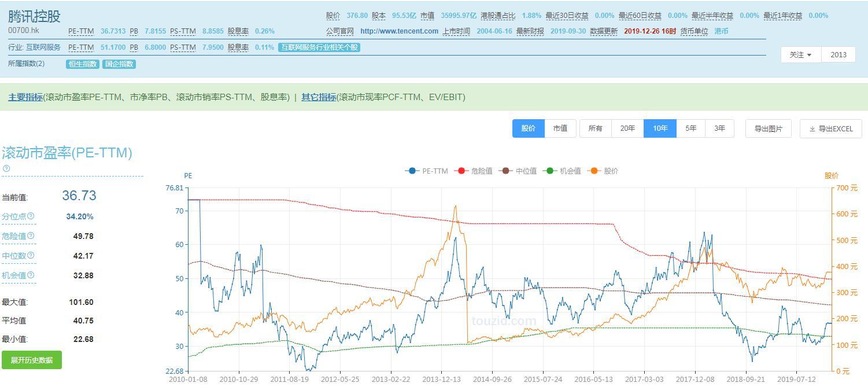
Task: Click the 中位数 figure 42.17
Action: click(83, 256)
